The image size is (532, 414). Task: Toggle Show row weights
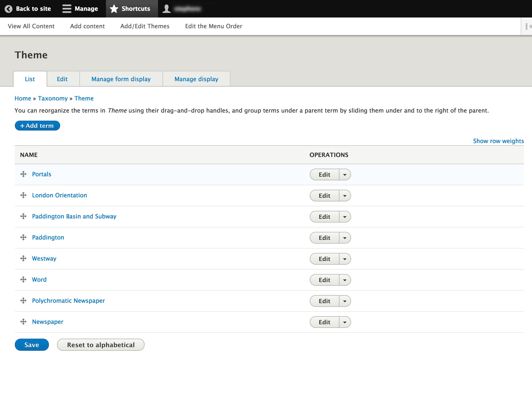[498, 141]
